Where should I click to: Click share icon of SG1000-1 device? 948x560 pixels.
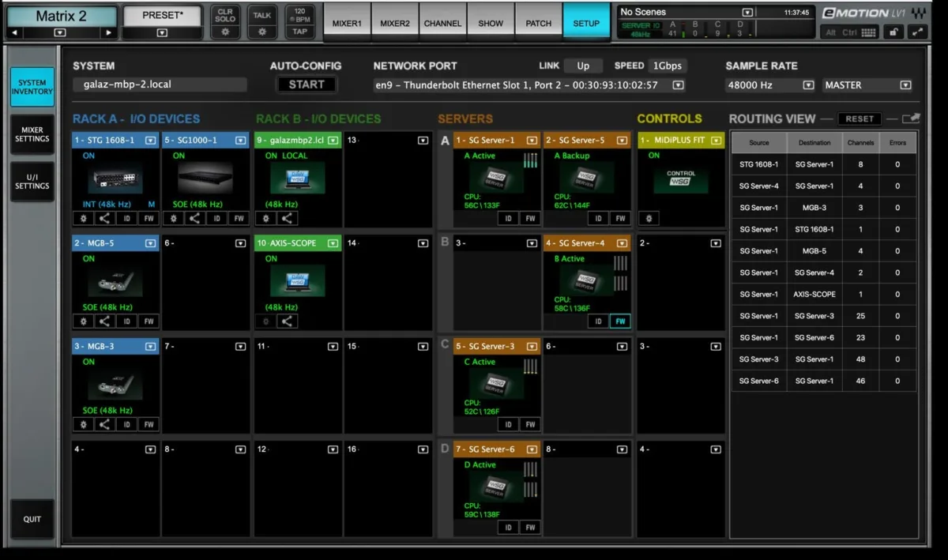195,218
